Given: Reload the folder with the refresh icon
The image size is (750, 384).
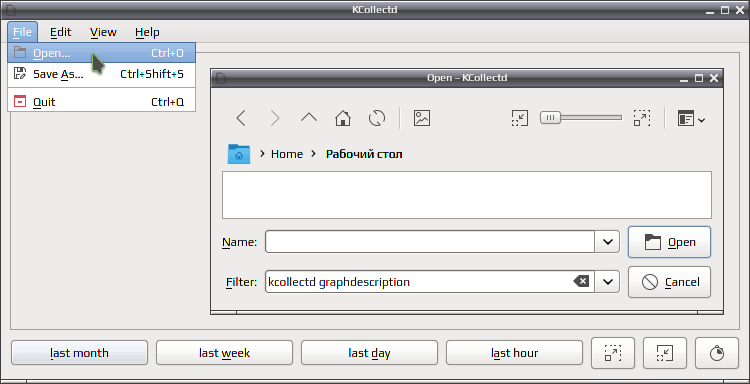Looking at the screenshot, I should click(377, 118).
